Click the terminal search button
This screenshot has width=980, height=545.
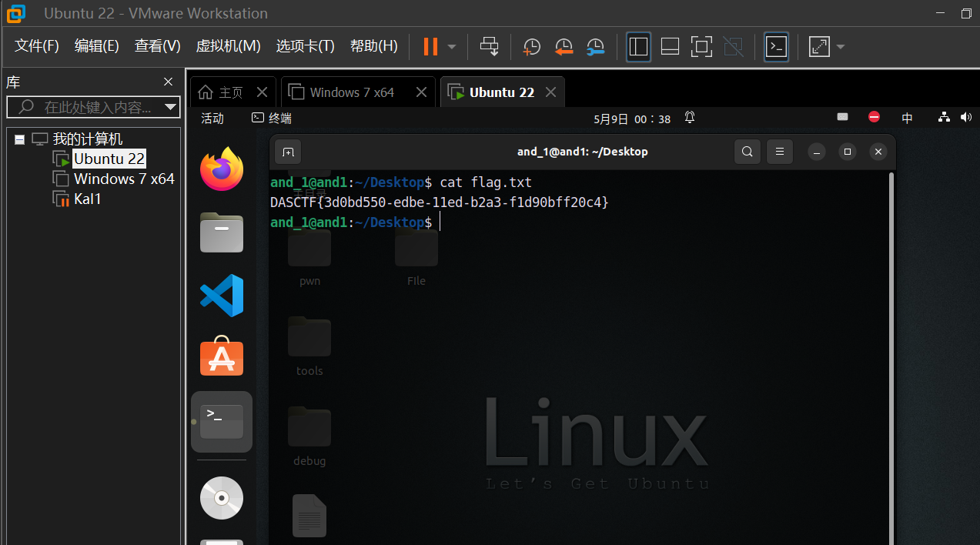747,152
